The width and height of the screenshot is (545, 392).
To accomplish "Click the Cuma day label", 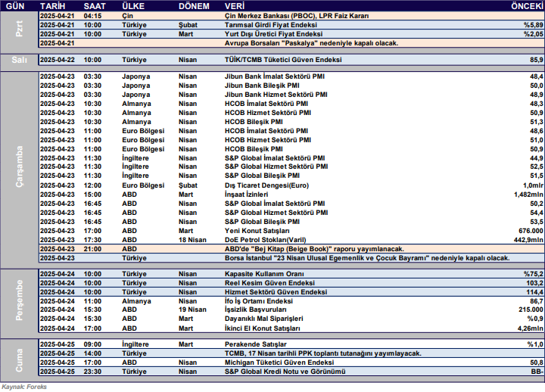I will coord(20,357).
